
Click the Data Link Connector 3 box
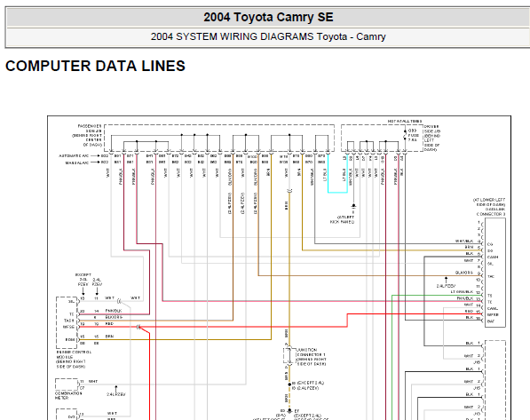click(495, 273)
